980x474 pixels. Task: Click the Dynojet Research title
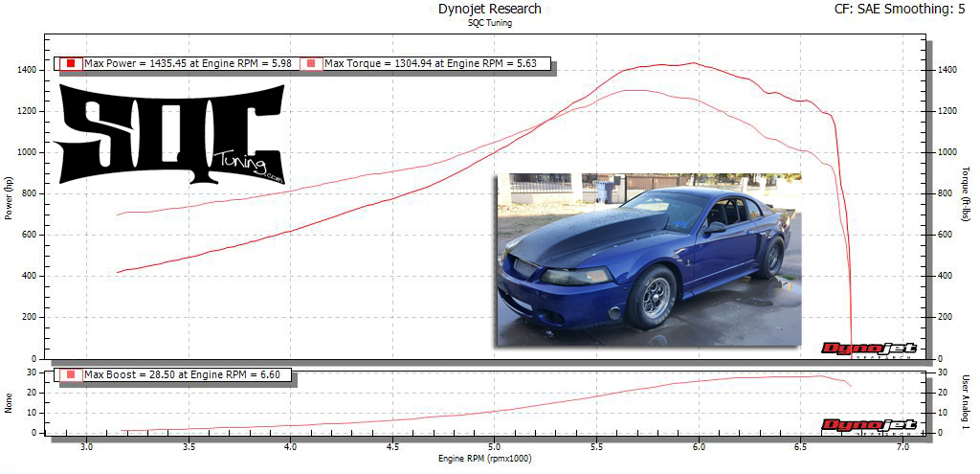click(x=490, y=10)
